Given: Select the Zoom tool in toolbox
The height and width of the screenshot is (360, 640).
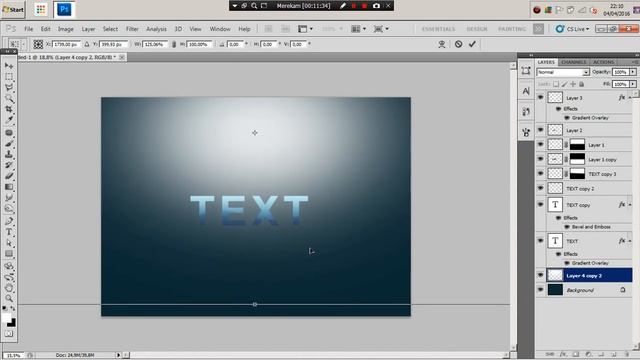Looking at the screenshot, I should click(9, 298).
